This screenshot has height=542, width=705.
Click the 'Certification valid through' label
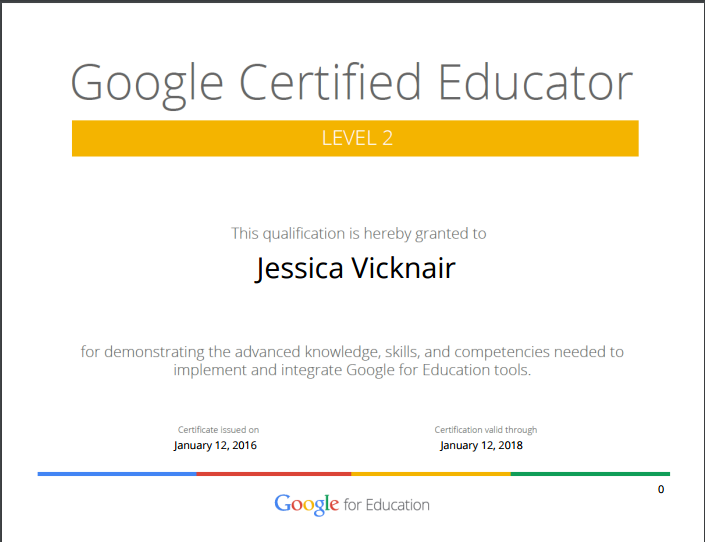pyautogui.click(x=486, y=430)
